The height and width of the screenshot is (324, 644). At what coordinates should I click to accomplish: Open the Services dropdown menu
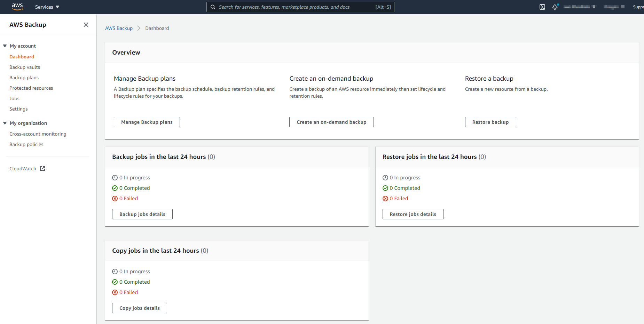coord(47,7)
